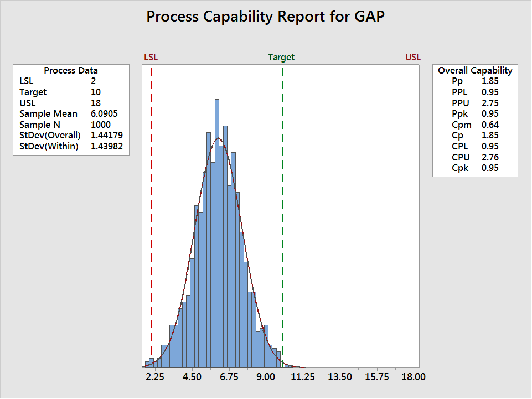Select the Overall Capability heading
This screenshot has width=532, height=399.
[475, 71]
